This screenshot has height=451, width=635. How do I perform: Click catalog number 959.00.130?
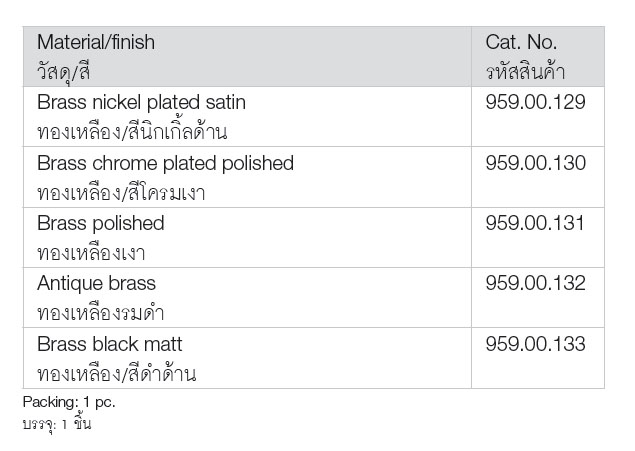535,163
